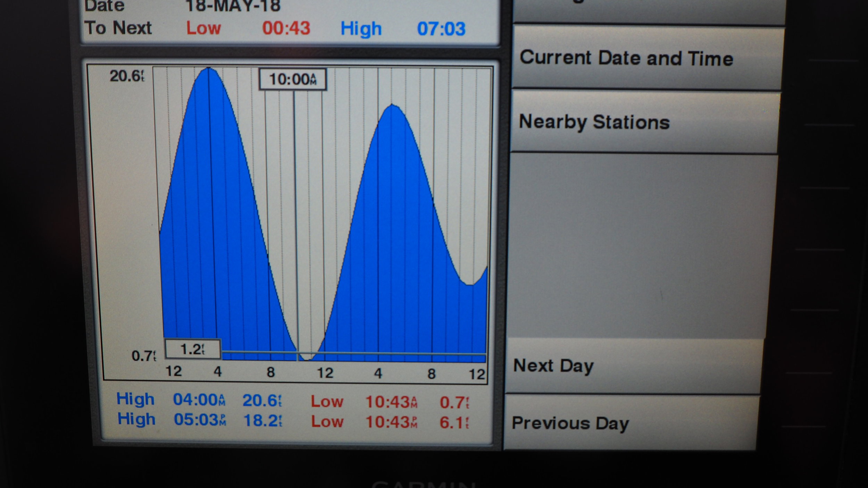Select the 1.2 ft height marker box
Viewport: 868px width, 488px height.
(193, 349)
